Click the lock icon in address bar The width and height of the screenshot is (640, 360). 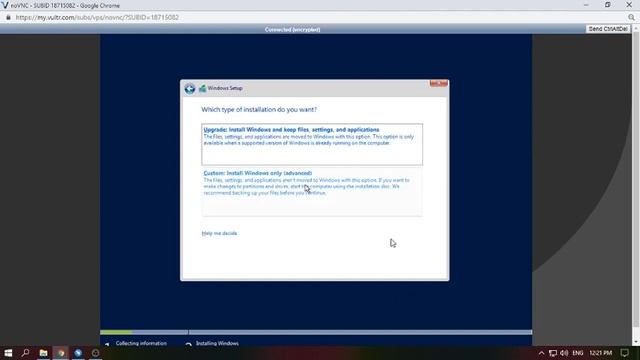coord(8,17)
